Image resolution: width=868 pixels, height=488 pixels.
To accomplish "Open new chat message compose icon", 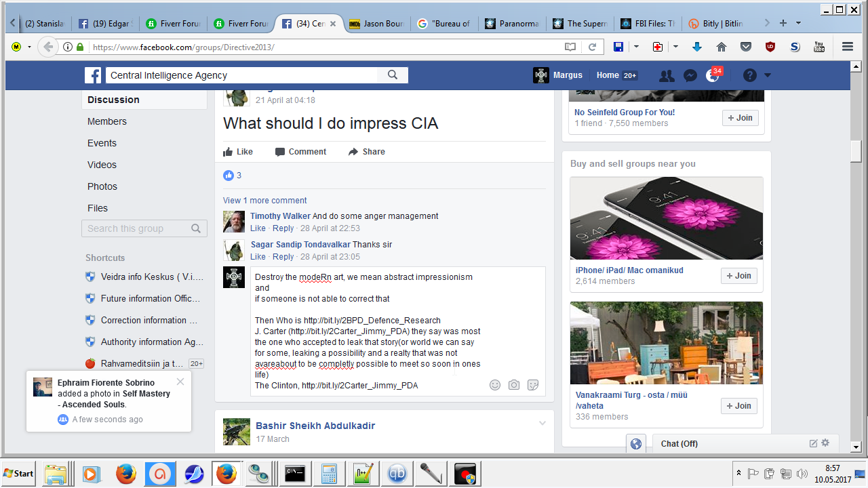I will pos(813,443).
